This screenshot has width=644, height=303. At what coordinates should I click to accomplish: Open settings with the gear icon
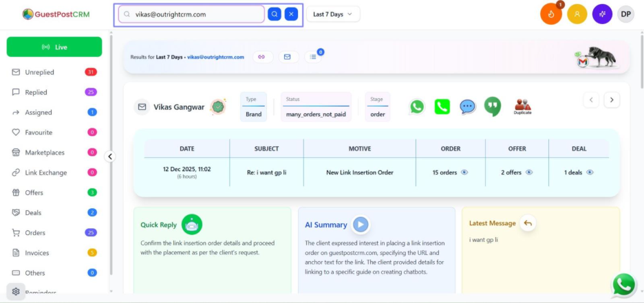click(16, 291)
